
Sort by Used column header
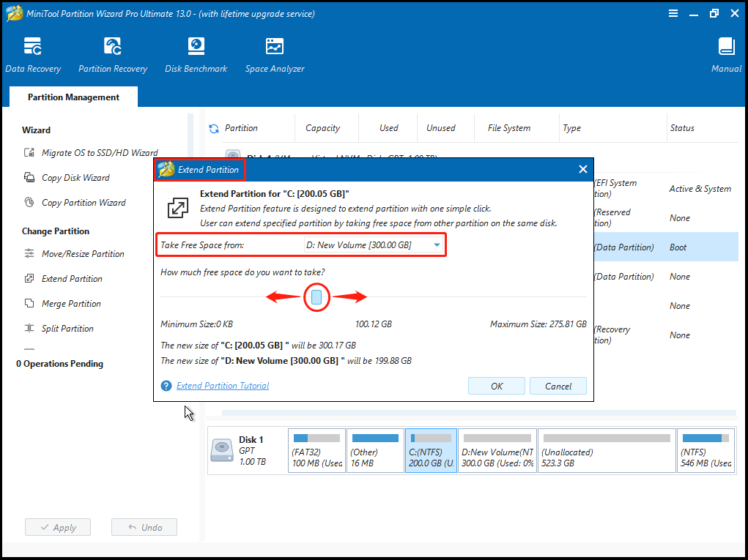pos(388,127)
